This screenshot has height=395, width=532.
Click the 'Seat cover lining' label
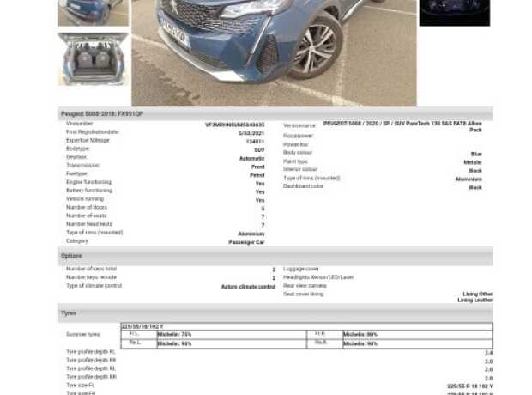pyautogui.click(x=303, y=295)
